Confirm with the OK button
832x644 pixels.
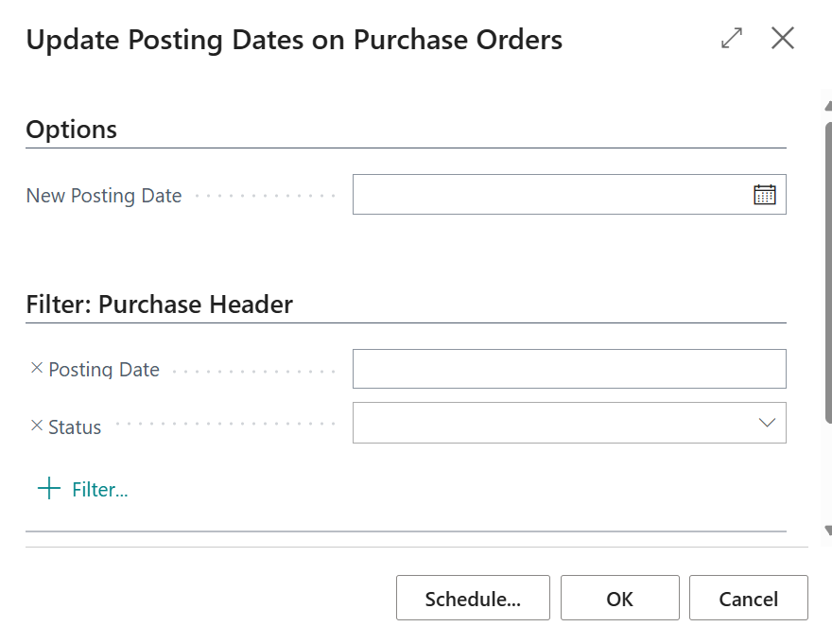click(620, 598)
